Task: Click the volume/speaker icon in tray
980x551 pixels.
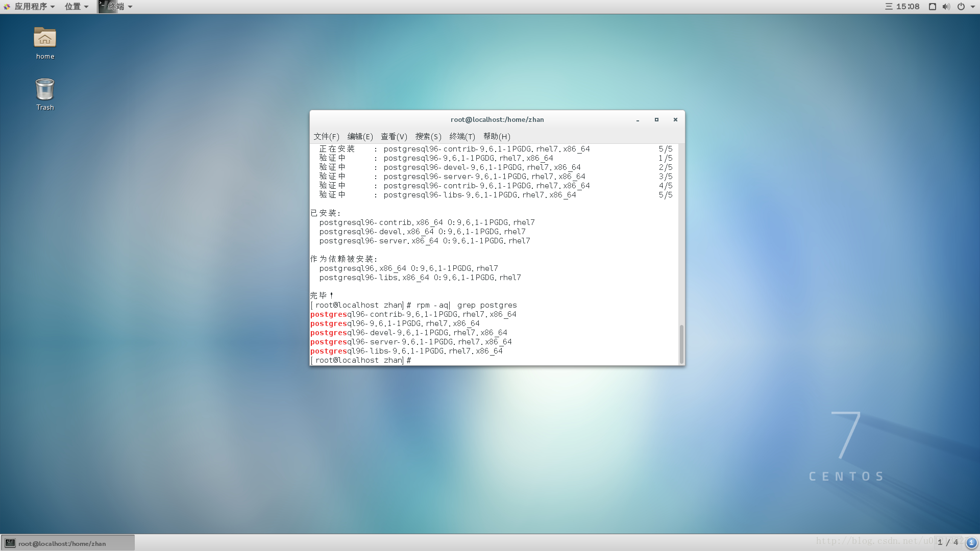Action: pyautogui.click(x=946, y=6)
